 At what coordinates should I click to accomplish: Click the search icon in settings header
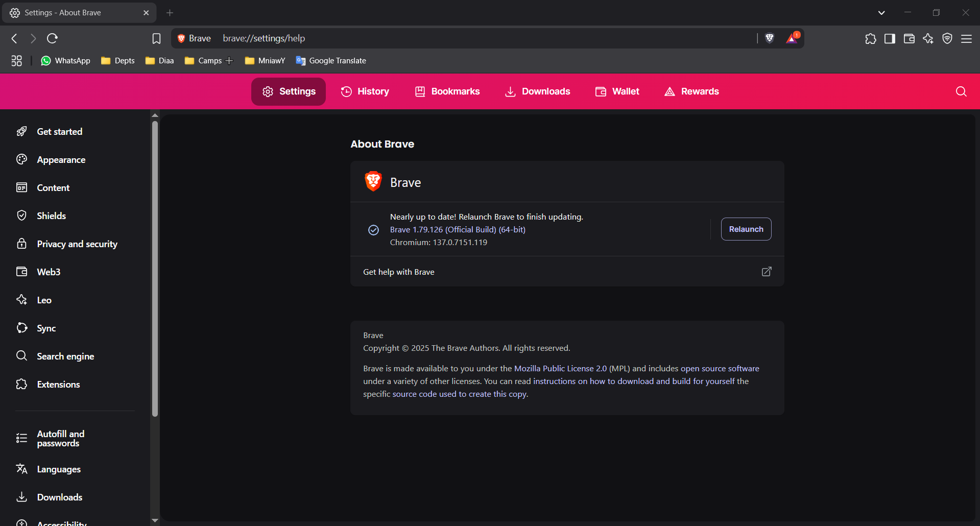[x=961, y=91]
